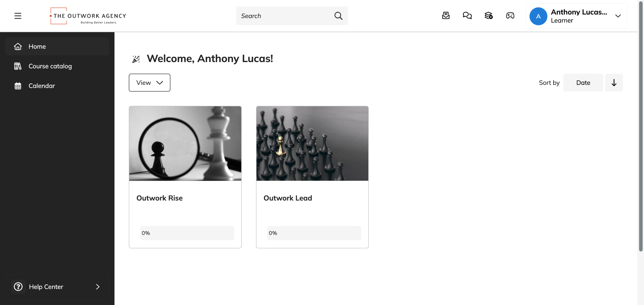
Task: Click the Help Center question mark icon
Action: [18, 287]
